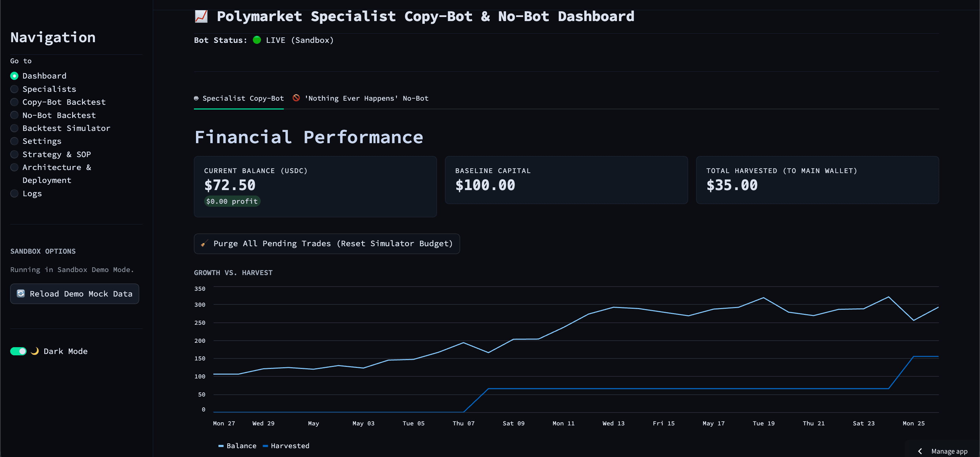Click the moon icon beside Dark Mode
980x457 pixels.
click(x=35, y=351)
